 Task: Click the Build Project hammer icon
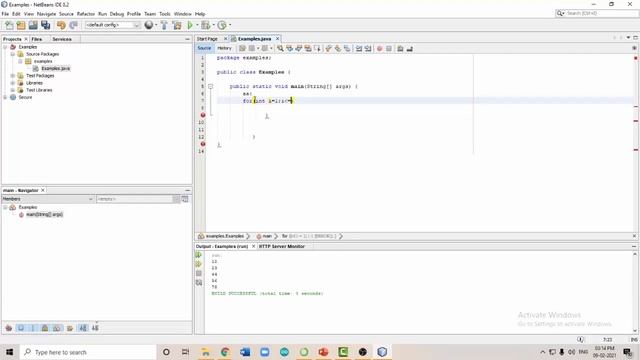pyautogui.click(x=164, y=25)
